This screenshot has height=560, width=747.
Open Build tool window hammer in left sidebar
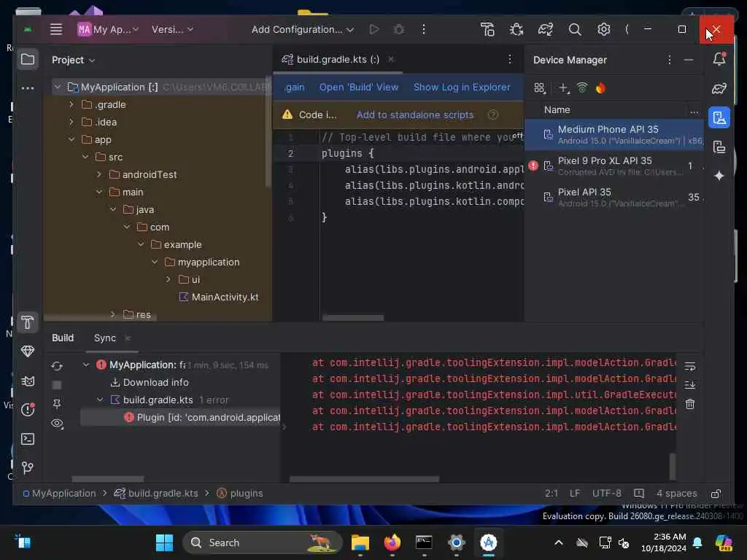(x=28, y=322)
